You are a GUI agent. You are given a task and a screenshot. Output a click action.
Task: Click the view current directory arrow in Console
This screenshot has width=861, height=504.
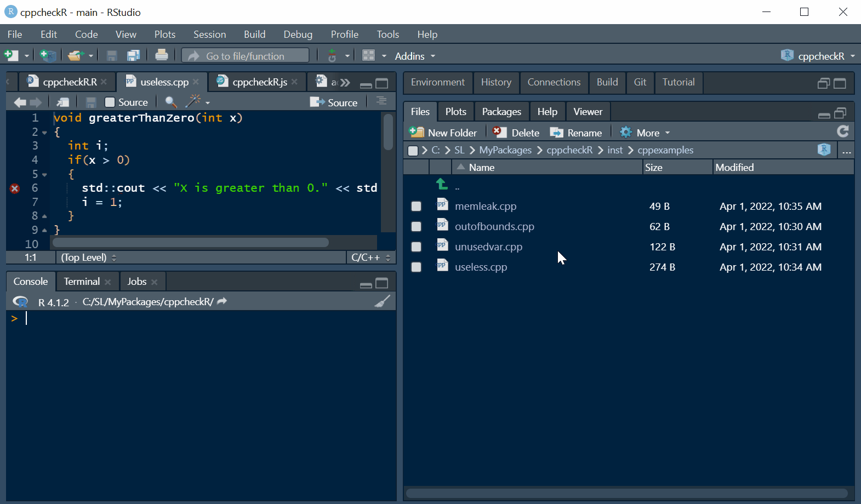point(222,301)
